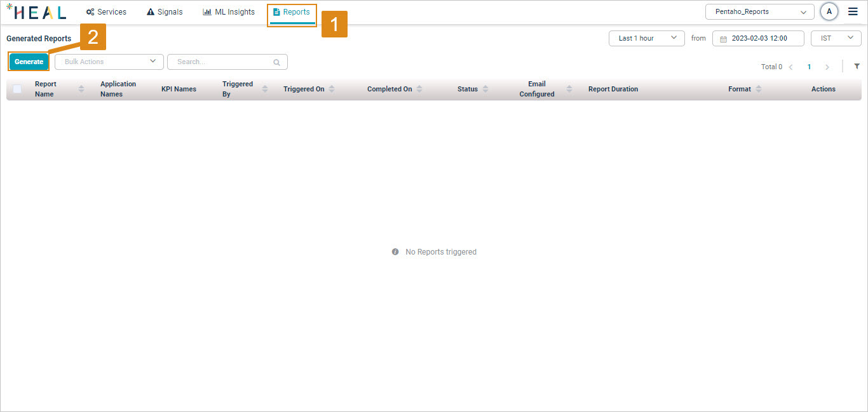Sort by Triggered By arrows
The width and height of the screenshot is (868, 412).
[x=265, y=89]
